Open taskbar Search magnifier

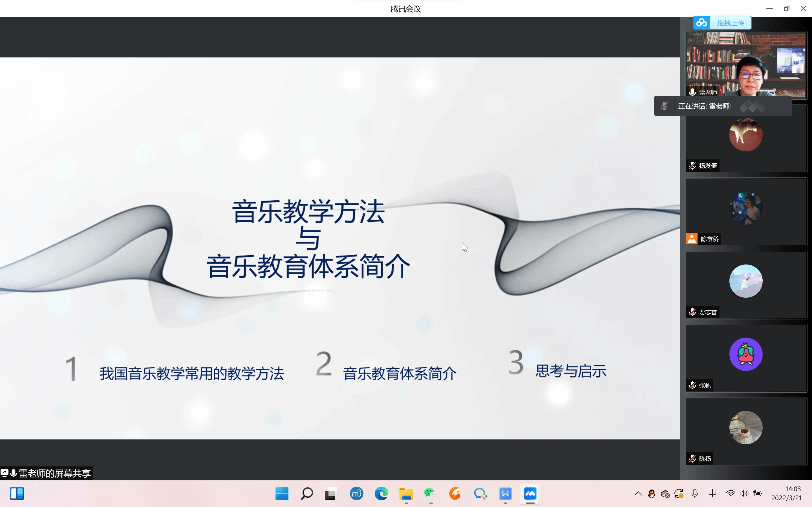pyautogui.click(x=307, y=493)
